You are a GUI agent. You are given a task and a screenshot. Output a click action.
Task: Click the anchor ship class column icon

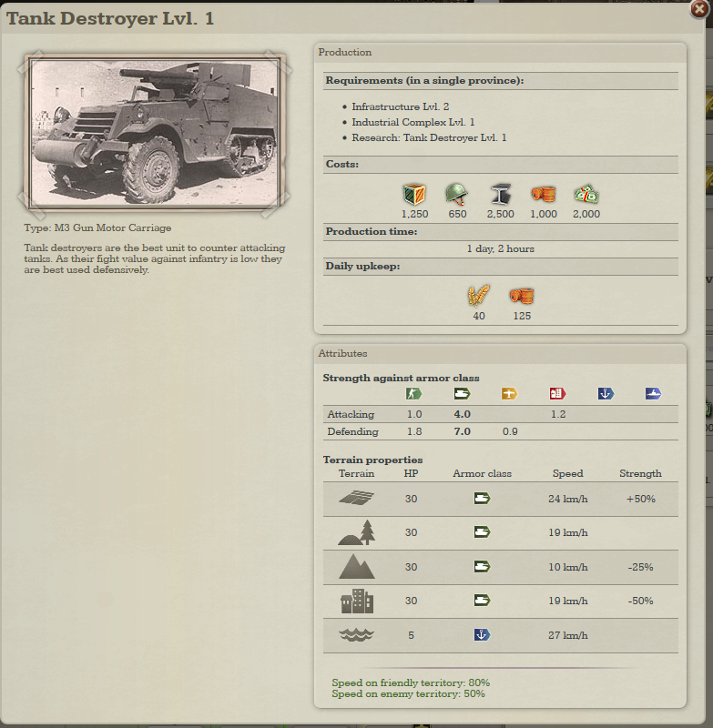click(x=606, y=394)
